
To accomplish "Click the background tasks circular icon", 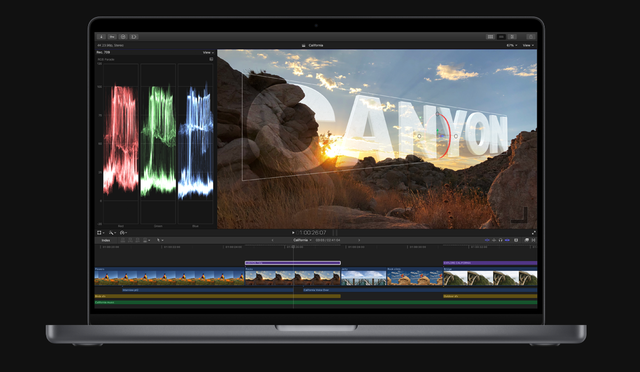I will [x=123, y=37].
